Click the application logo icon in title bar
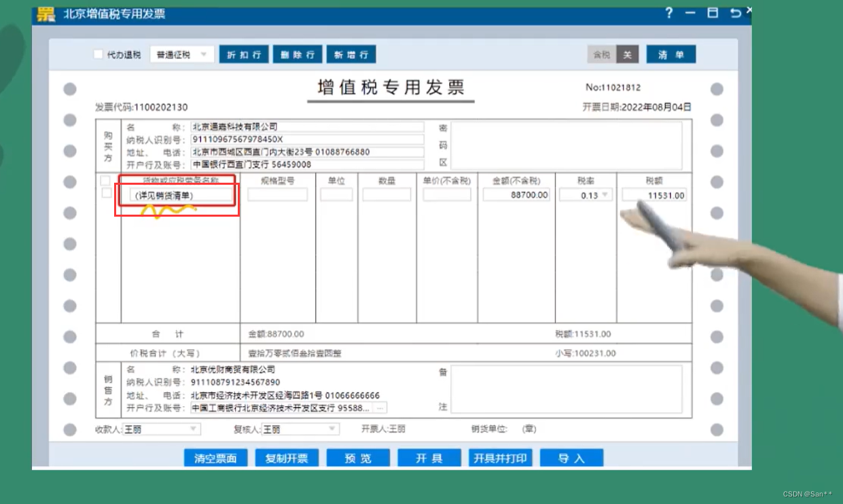 tap(46, 14)
